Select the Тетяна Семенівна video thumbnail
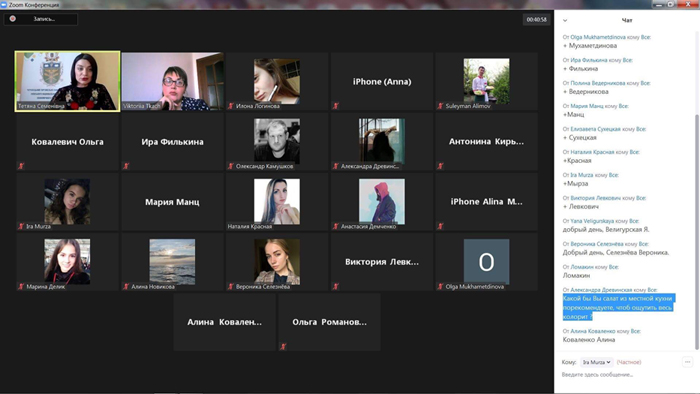The image size is (700, 394). pos(67,81)
